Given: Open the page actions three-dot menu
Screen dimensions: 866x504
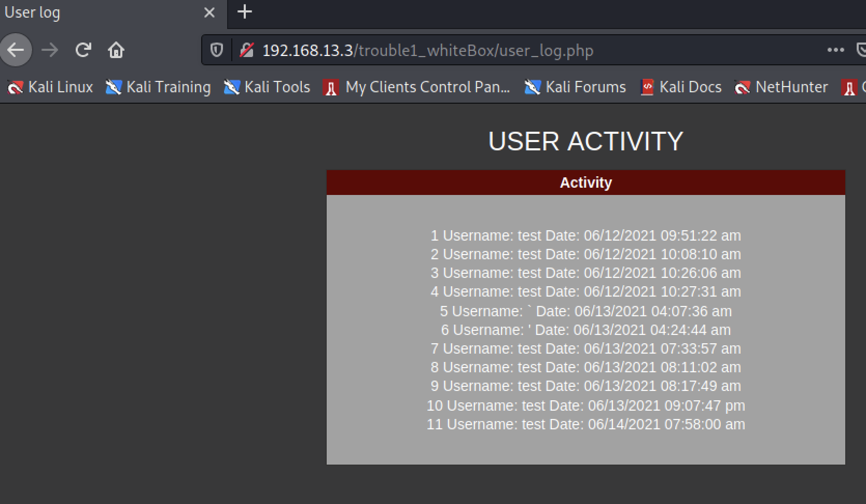Looking at the screenshot, I should click(x=835, y=50).
